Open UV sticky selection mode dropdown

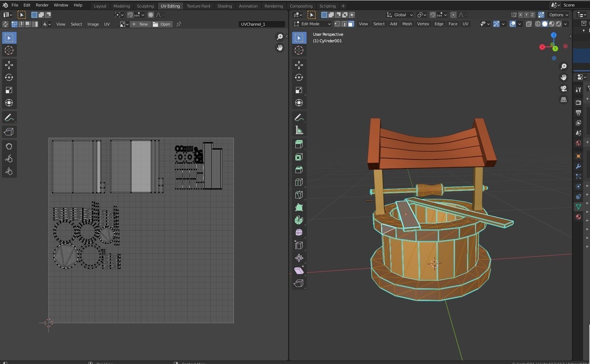[47, 24]
